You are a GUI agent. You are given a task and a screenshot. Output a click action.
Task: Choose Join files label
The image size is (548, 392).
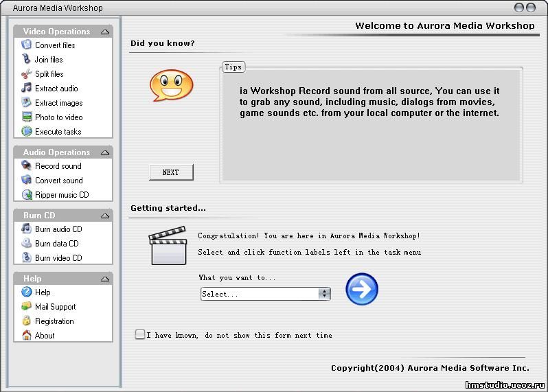pyautogui.click(x=49, y=60)
